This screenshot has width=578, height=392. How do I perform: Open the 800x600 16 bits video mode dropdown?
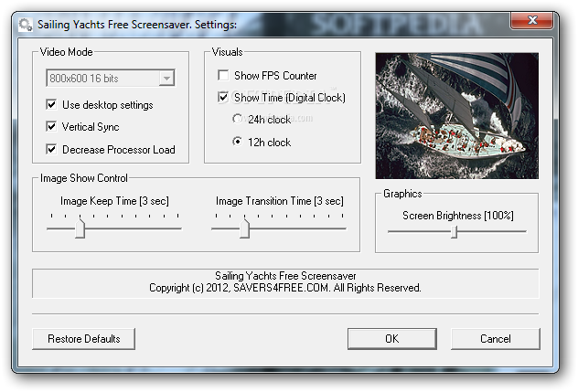(x=111, y=78)
